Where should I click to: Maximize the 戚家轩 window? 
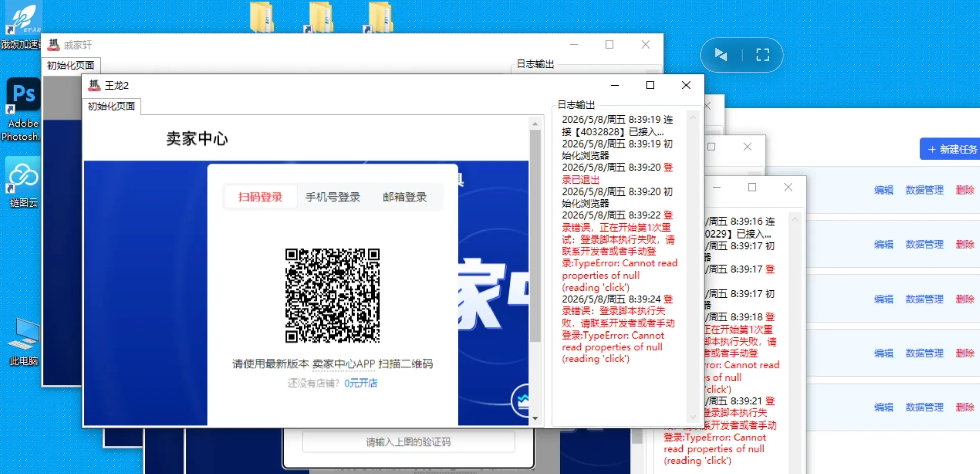click(x=610, y=44)
